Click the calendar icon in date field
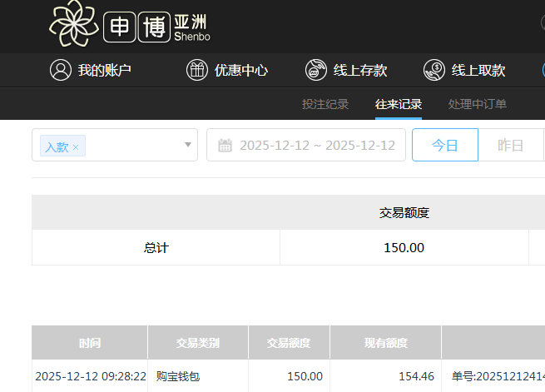The image size is (545, 392). (225, 146)
